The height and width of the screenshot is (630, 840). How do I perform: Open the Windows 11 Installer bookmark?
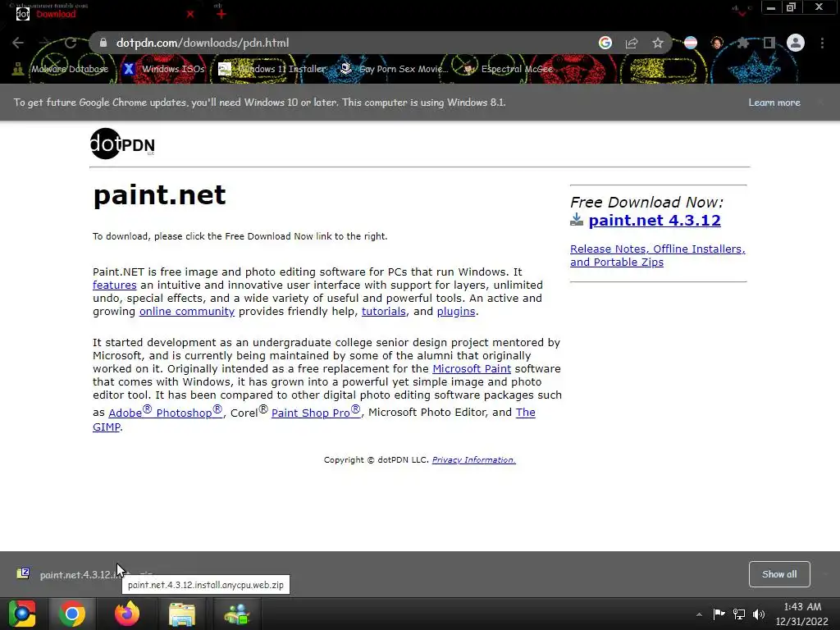tap(272, 69)
